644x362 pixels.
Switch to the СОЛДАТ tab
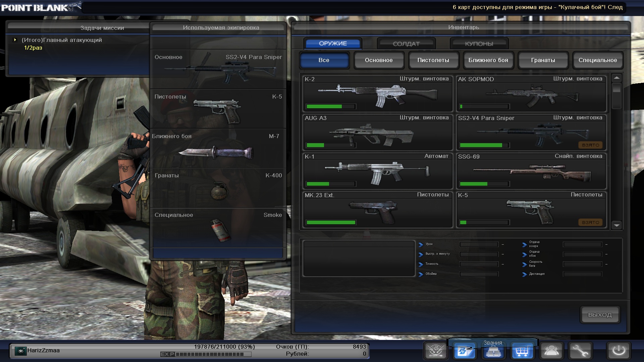tap(406, 44)
